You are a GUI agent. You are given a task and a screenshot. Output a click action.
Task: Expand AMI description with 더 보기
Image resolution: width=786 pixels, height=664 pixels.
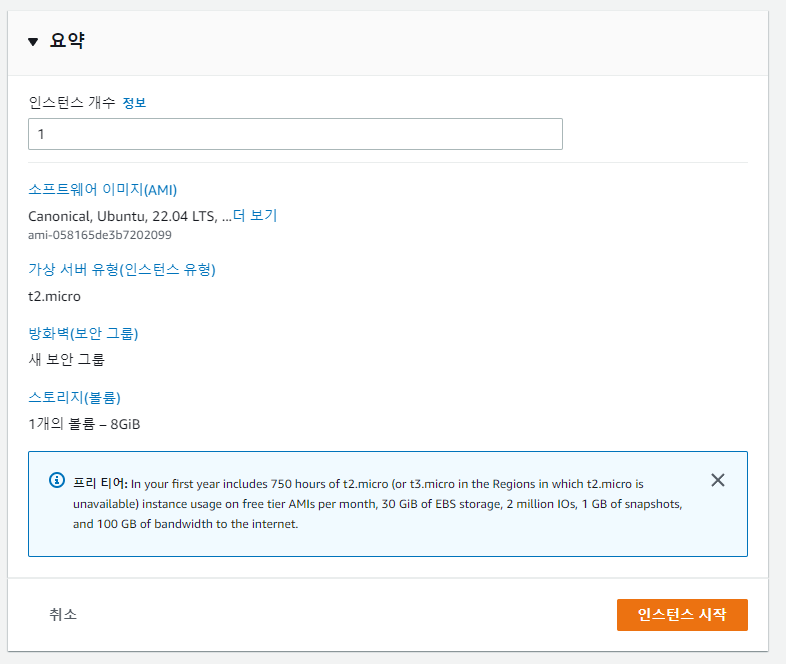[x=255, y=215]
